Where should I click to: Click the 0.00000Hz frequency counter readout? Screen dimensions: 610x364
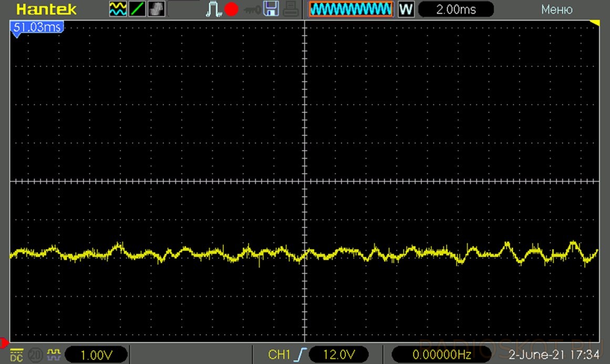tap(441, 355)
